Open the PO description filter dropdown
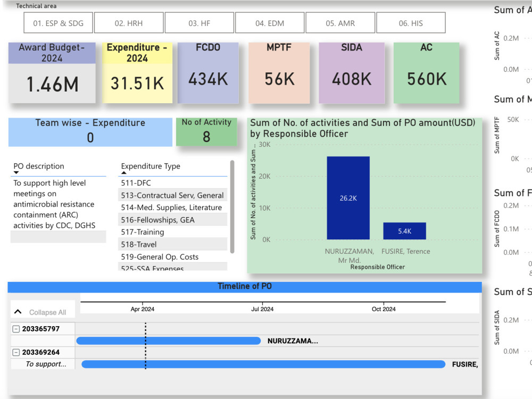532x399 pixels. coord(16,172)
